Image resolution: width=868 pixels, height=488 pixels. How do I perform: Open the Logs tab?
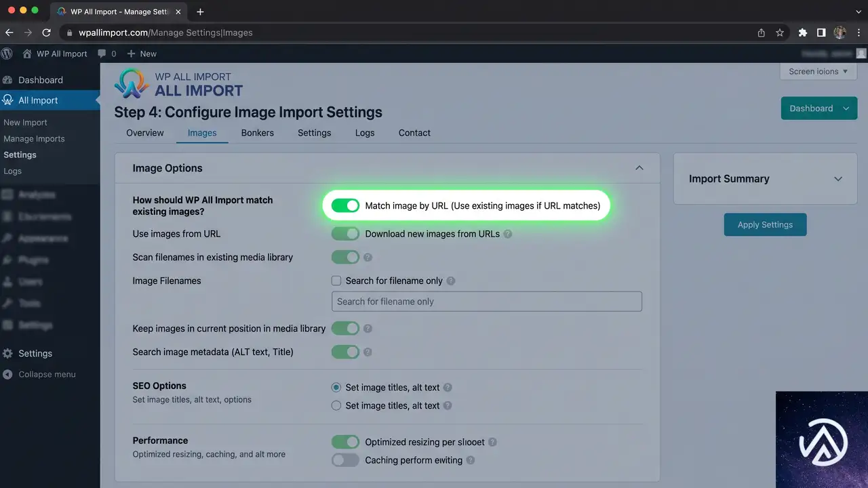click(365, 133)
